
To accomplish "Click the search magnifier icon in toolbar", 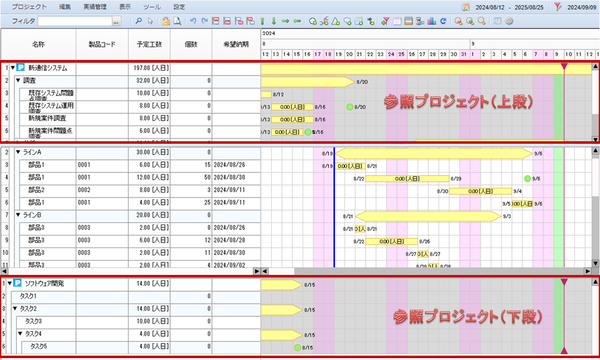I will coord(139,21).
